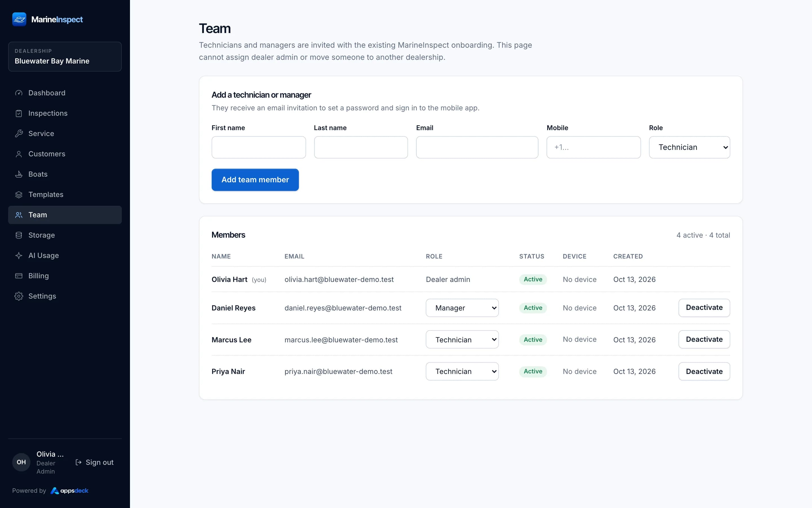This screenshot has width=812, height=508.
Task: Click the Boats sailboat icon
Action: click(x=19, y=174)
